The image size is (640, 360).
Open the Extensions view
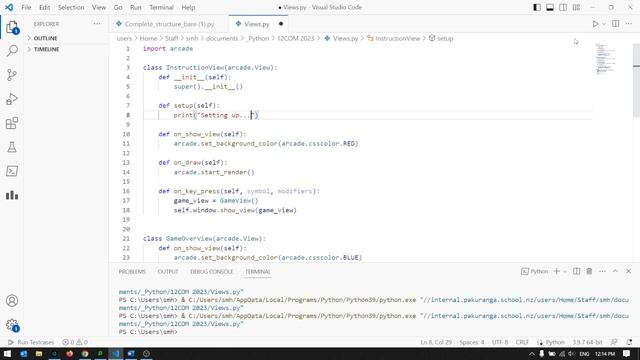12,123
